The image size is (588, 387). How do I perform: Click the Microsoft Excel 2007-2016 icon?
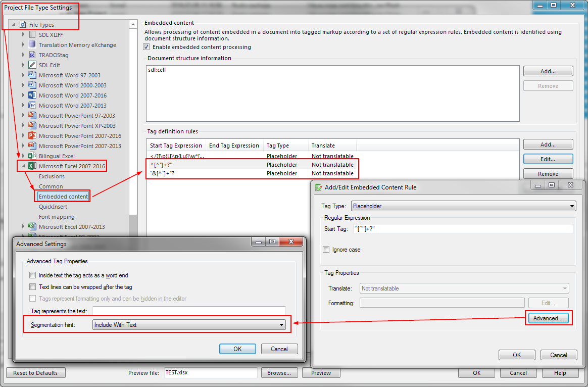32,166
